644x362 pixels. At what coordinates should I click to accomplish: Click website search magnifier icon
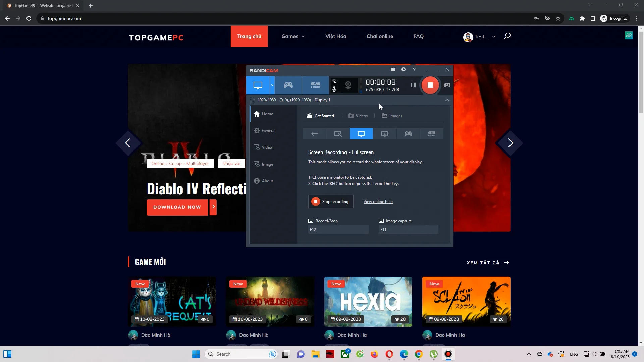coord(507,36)
